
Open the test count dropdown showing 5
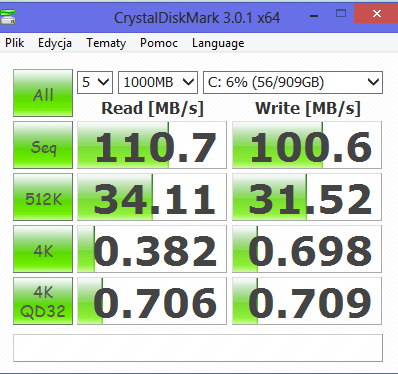(95, 82)
